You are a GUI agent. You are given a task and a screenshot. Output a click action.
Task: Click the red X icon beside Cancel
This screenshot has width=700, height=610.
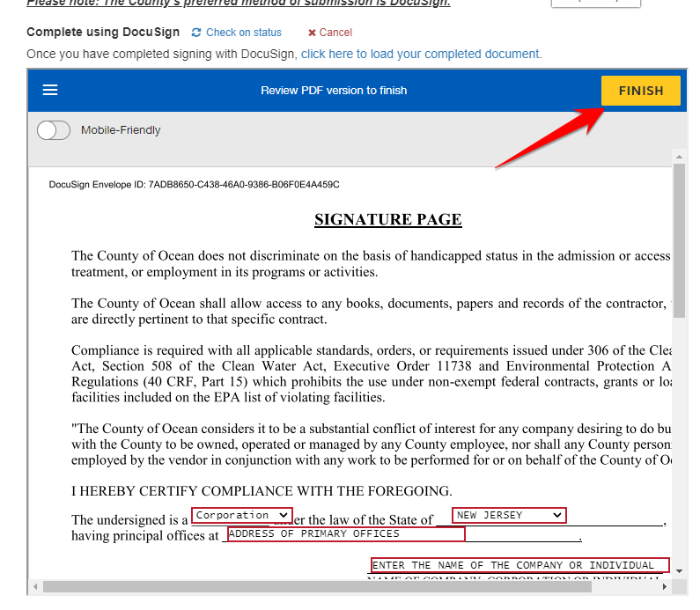[x=312, y=33]
